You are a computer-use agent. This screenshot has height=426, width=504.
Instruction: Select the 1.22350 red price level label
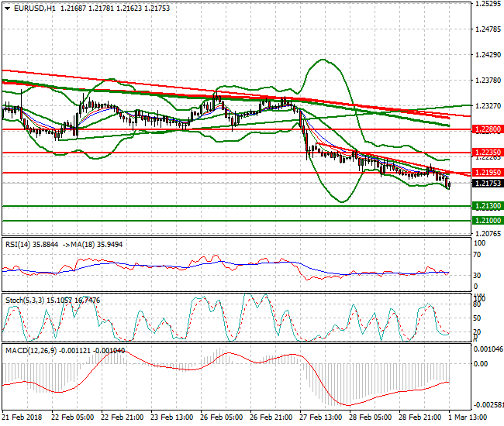tap(488, 152)
